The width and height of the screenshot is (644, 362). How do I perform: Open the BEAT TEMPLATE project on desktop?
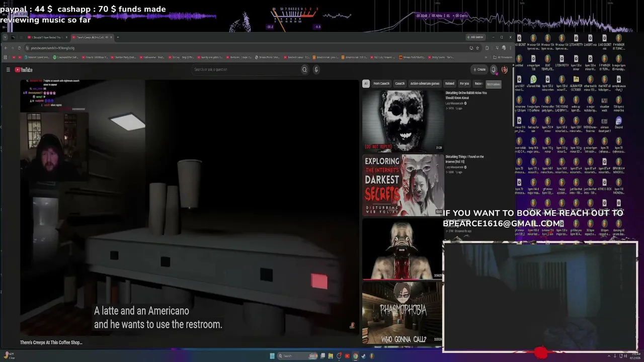tap(547, 61)
